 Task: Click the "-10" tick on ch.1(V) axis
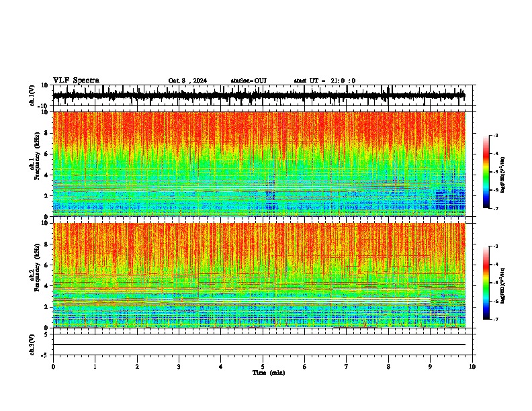pyautogui.click(x=44, y=105)
